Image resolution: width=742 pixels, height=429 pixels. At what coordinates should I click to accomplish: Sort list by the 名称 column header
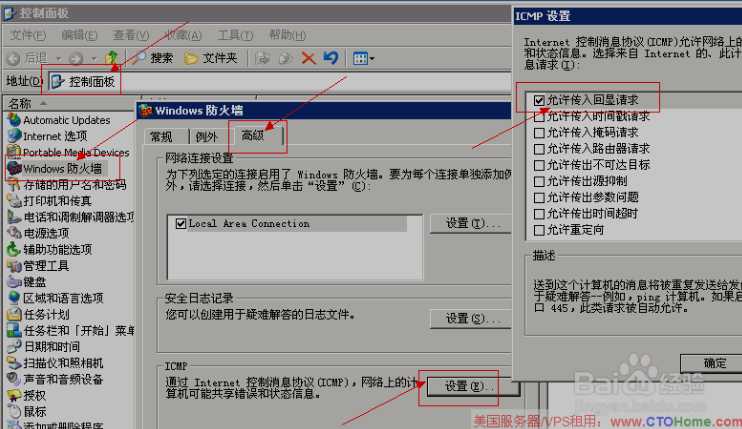click(69, 103)
